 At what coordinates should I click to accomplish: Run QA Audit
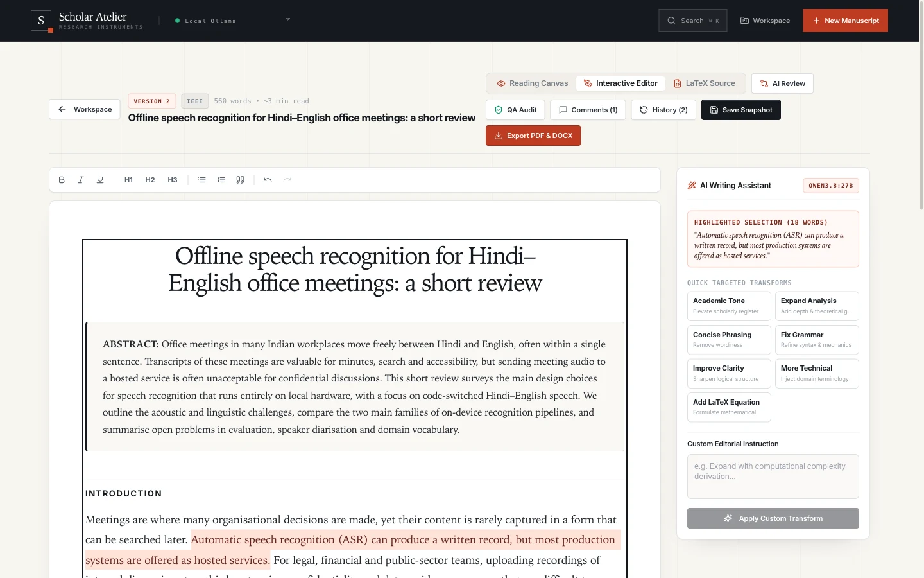(x=515, y=110)
